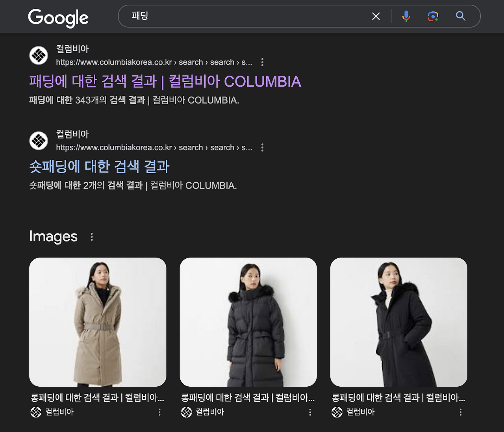The height and width of the screenshot is (432, 504).
Task: Start voice search with the microphone icon
Action: [405, 16]
